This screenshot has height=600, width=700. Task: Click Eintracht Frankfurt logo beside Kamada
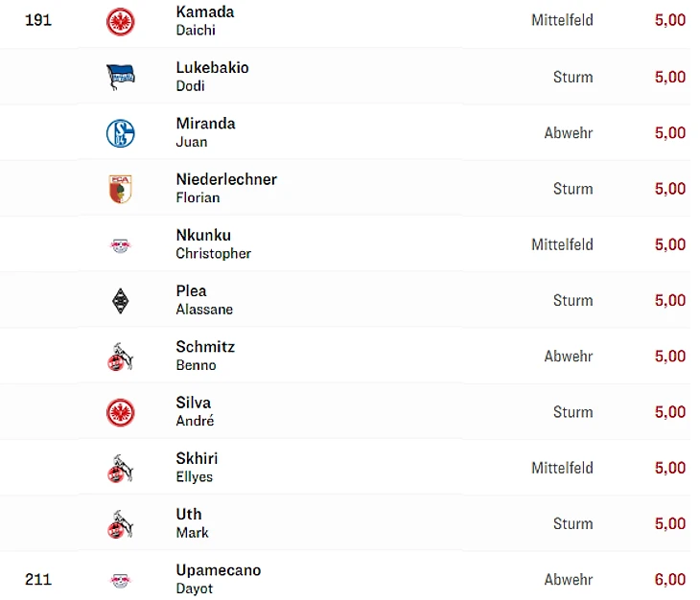click(x=120, y=21)
